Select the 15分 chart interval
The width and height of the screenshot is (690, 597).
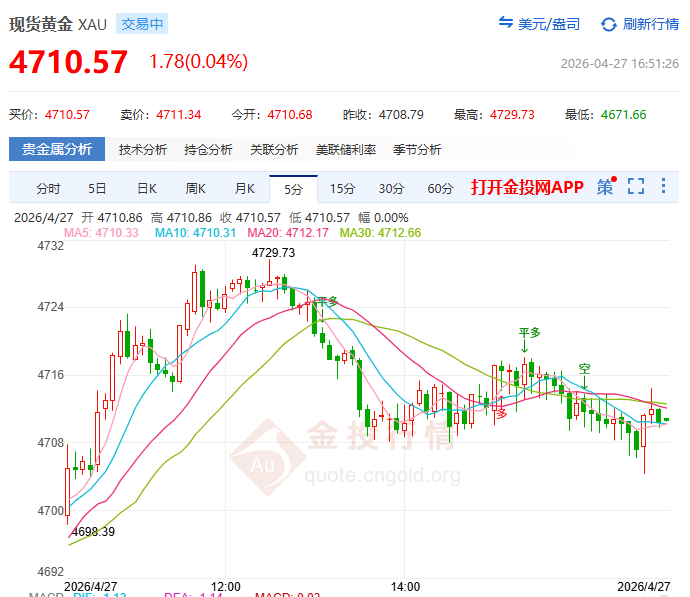click(x=342, y=189)
